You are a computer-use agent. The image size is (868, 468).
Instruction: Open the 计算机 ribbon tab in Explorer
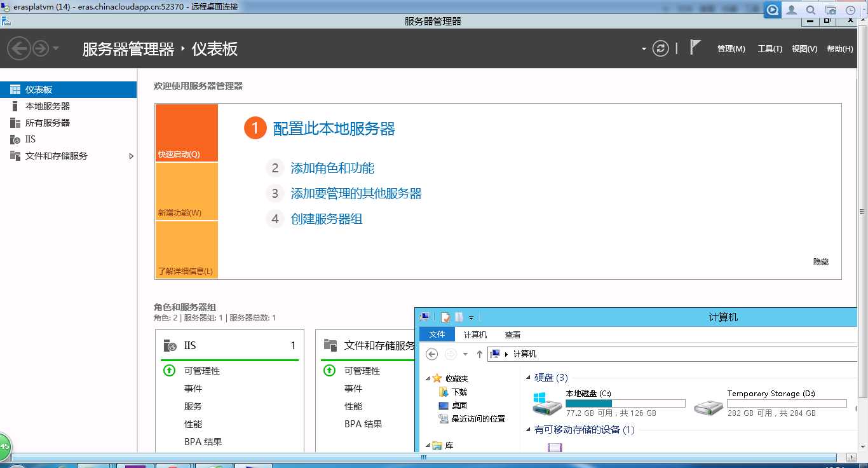[x=475, y=334]
